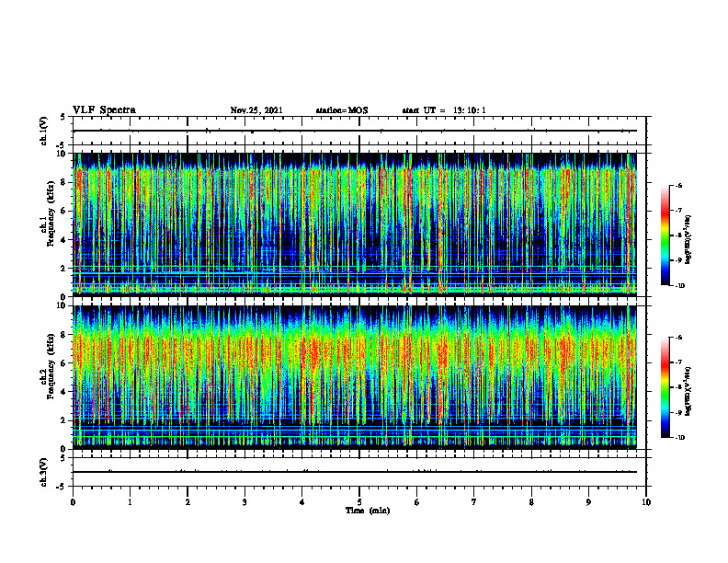
Task: Click the ch.1 spectrogram plot panel
Action: click(359, 224)
